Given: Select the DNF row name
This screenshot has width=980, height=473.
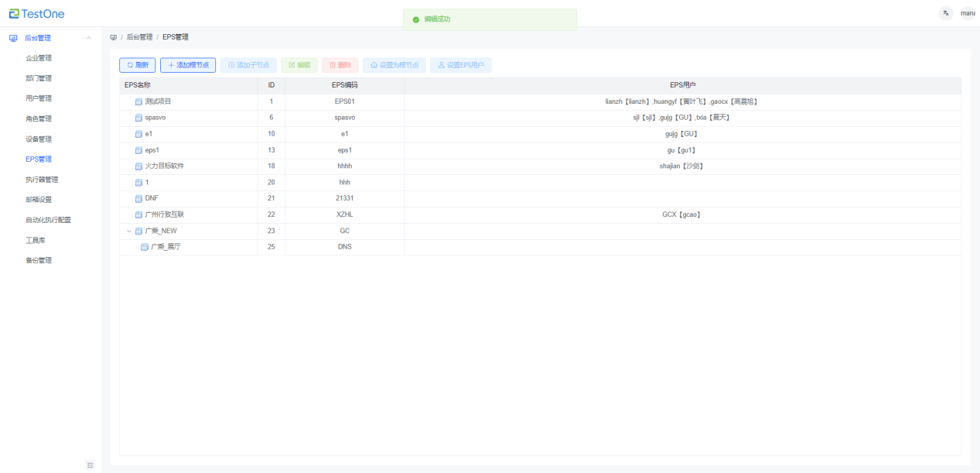Looking at the screenshot, I should [152, 198].
